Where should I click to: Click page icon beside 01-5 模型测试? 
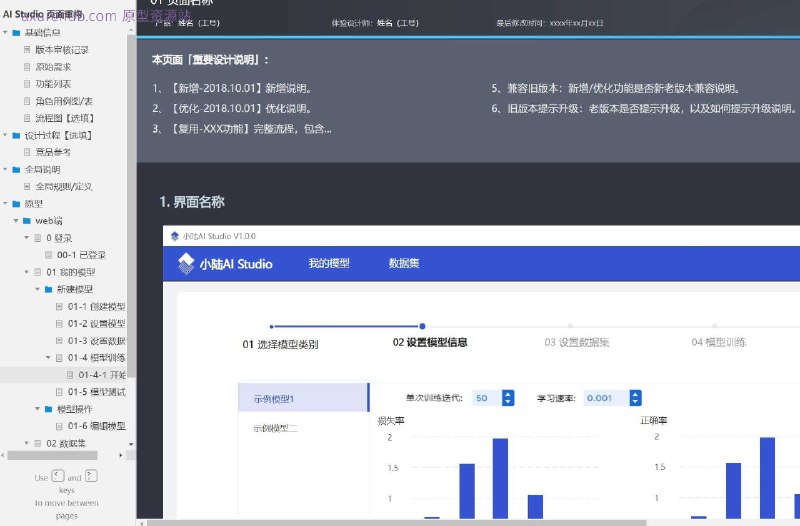coord(59,392)
